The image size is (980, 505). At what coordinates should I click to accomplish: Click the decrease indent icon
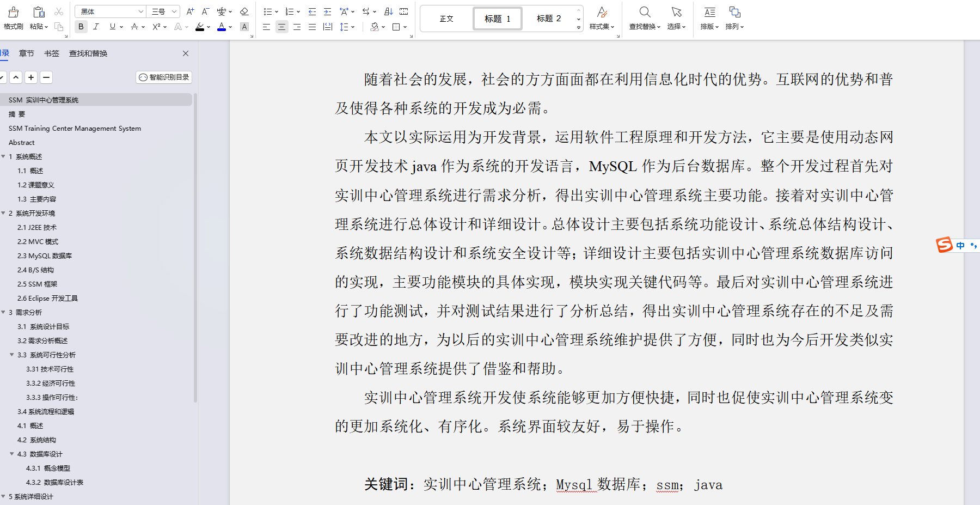coord(312,11)
